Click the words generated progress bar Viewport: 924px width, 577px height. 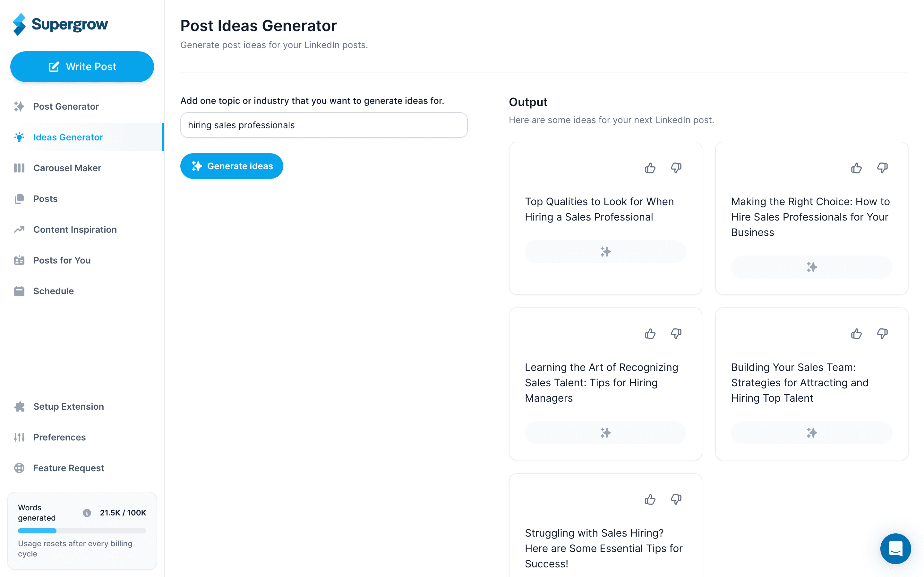point(82,531)
